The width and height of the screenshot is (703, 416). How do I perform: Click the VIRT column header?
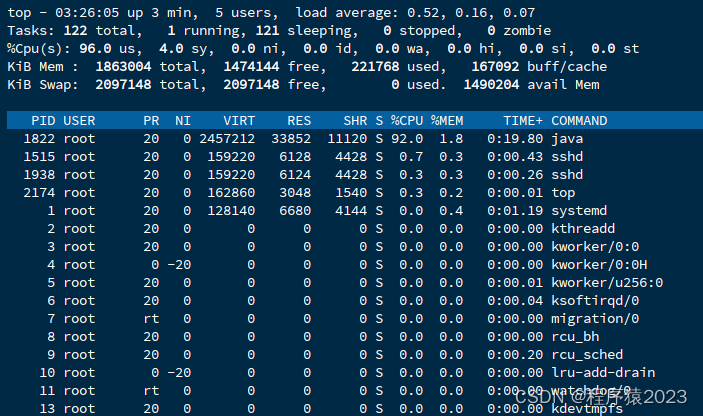pos(239,121)
